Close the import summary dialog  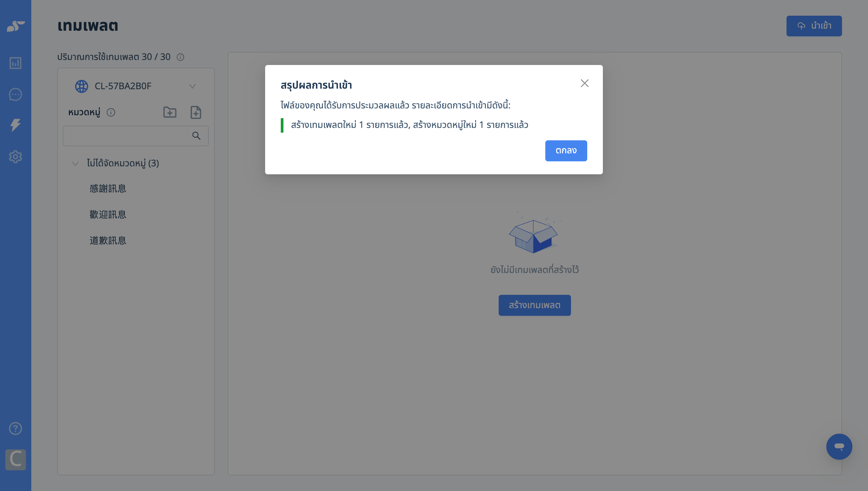pos(585,83)
